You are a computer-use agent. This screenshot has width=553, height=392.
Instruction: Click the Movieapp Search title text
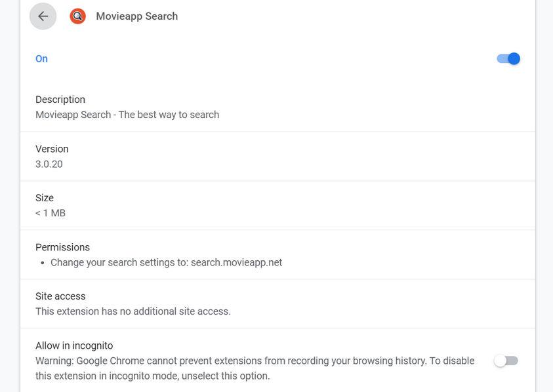click(x=138, y=16)
